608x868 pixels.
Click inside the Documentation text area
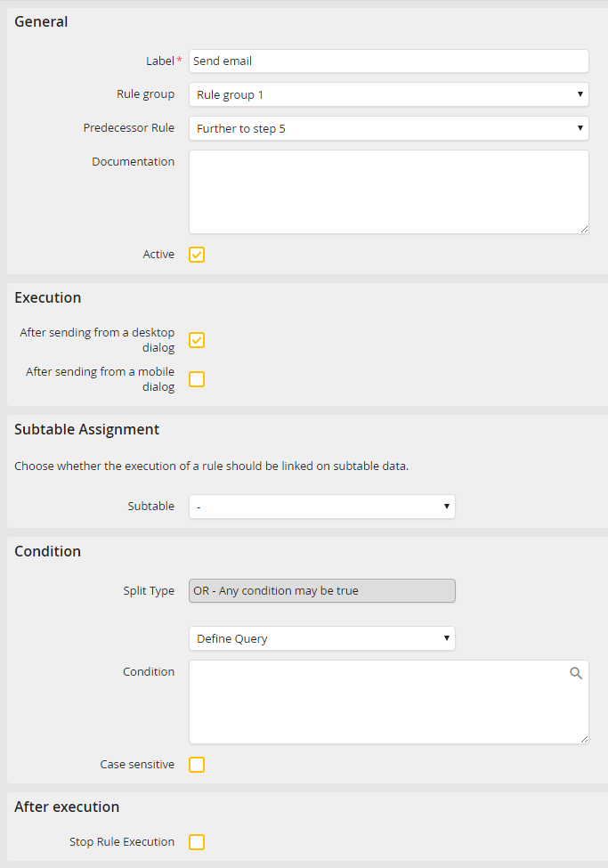389,192
